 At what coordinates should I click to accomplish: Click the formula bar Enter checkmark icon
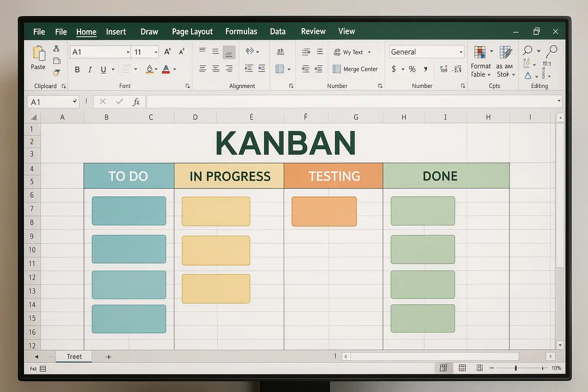pyautogui.click(x=119, y=101)
